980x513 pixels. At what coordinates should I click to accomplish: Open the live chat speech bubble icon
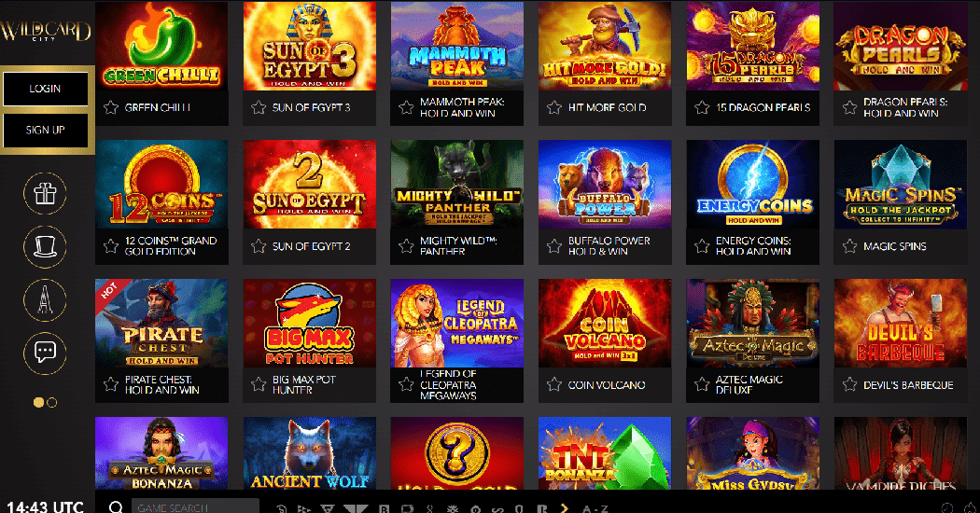click(45, 354)
